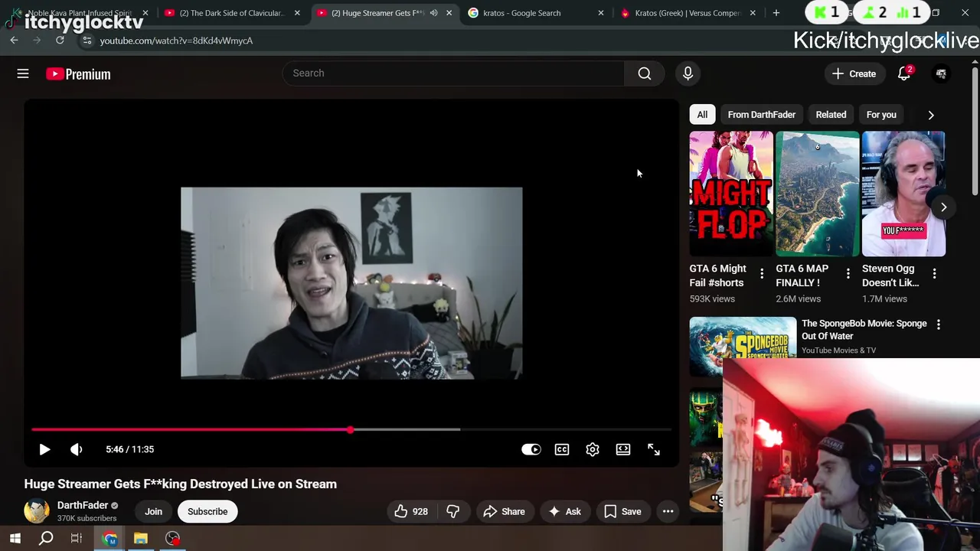
Task: Open GTA 6 Might Fail short
Action: (731, 194)
